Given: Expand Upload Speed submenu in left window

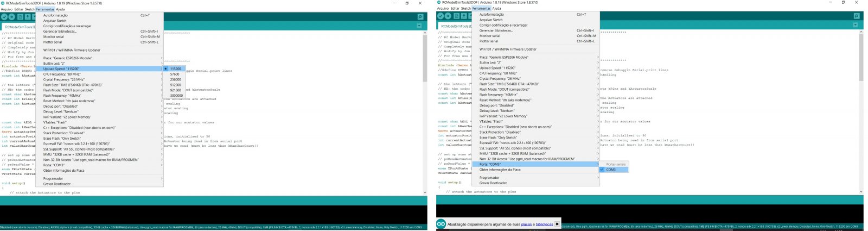Looking at the screenshot, I should [99, 69].
